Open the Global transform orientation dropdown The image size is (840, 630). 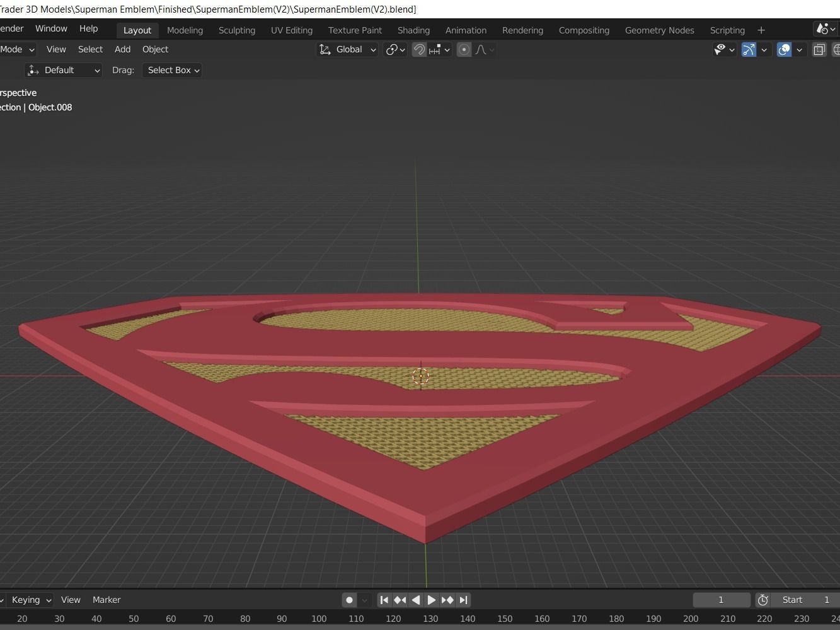347,49
